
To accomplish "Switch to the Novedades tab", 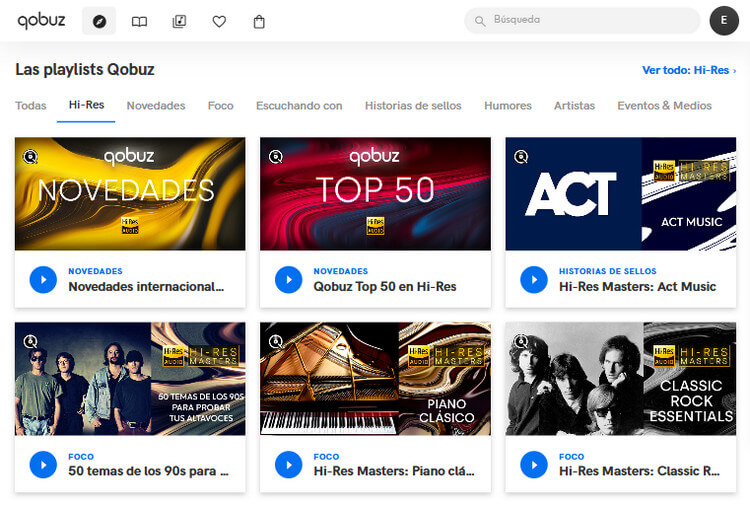I will (x=156, y=106).
